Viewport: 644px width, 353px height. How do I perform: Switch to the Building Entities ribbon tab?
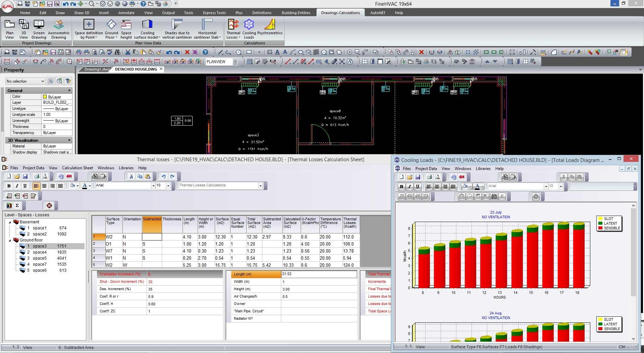pyautogui.click(x=296, y=13)
